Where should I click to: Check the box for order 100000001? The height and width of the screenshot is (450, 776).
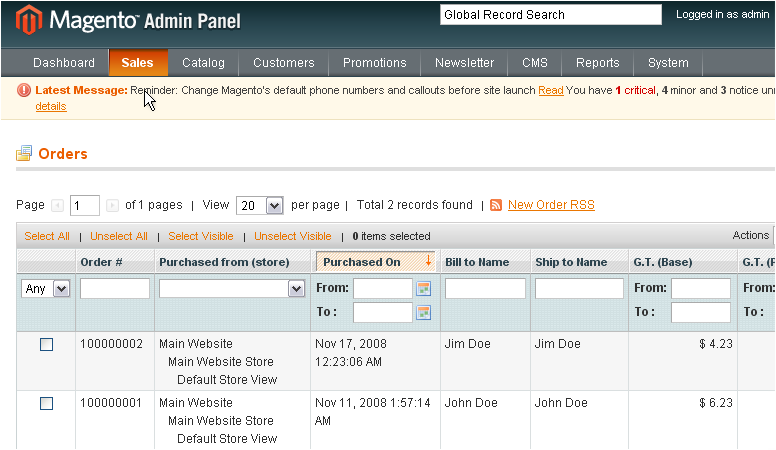46,404
